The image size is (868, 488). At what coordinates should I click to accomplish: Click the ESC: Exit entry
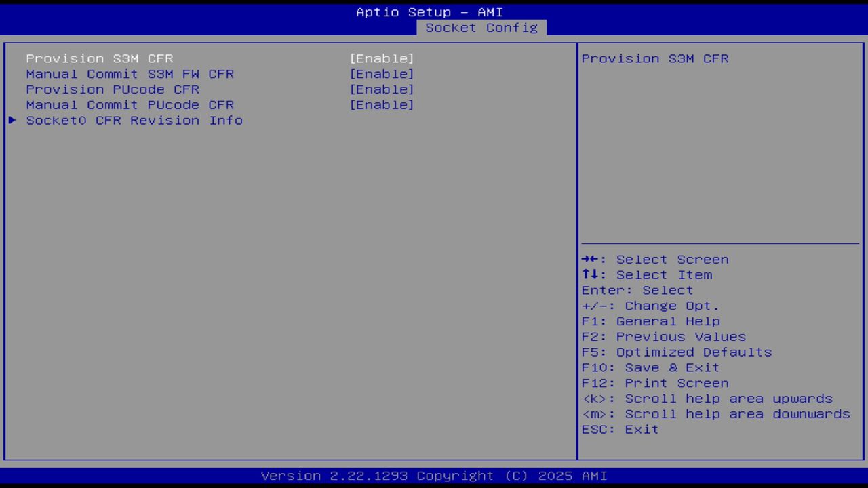coord(619,429)
